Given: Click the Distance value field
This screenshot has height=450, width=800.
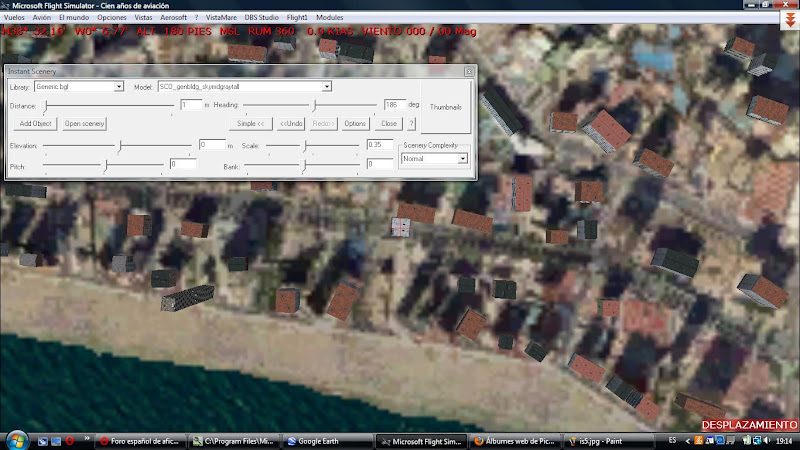Looking at the screenshot, I should tap(191, 105).
